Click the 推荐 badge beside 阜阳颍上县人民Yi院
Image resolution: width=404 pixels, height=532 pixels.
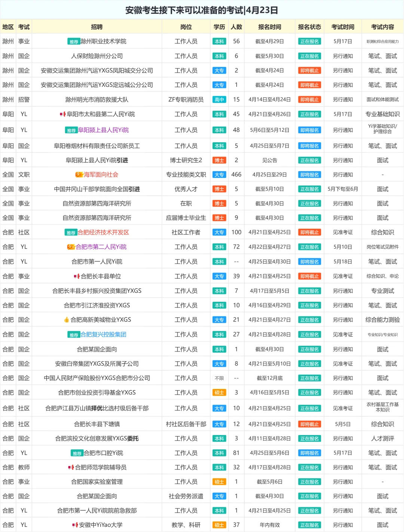click(x=71, y=130)
